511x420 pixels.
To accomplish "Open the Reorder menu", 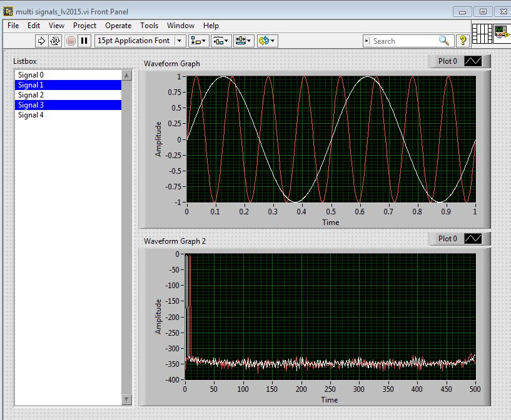I will tap(267, 41).
